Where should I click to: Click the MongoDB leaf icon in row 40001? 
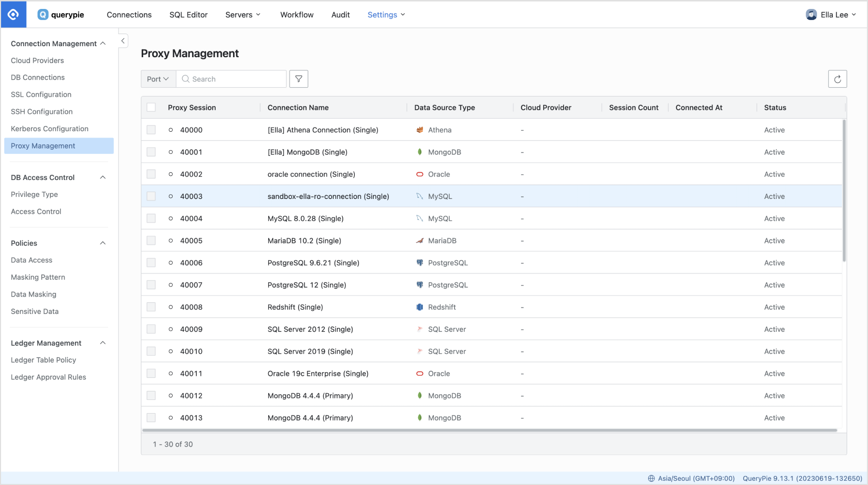pyautogui.click(x=420, y=152)
